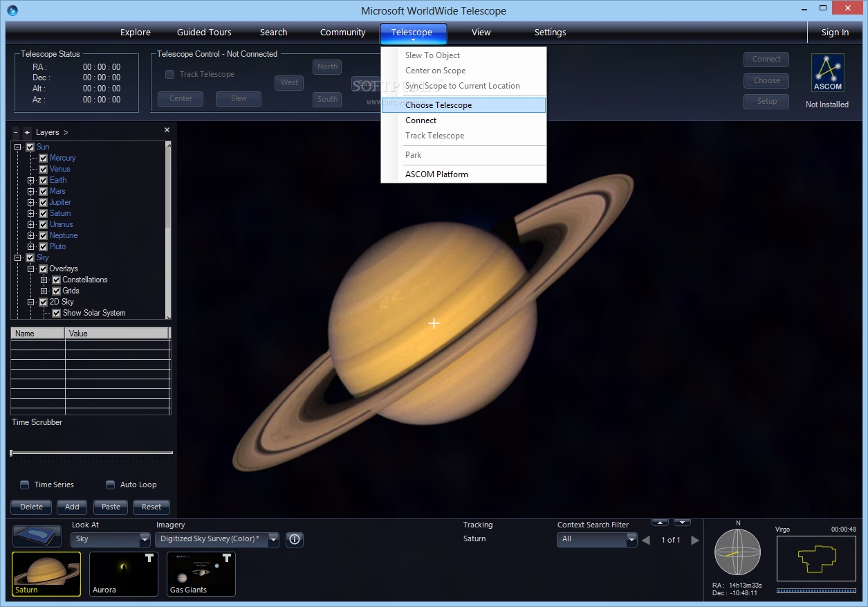The width and height of the screenshot is (868, 607).
Task: Enable the Auto Loop checkbox
Action: 110,484
